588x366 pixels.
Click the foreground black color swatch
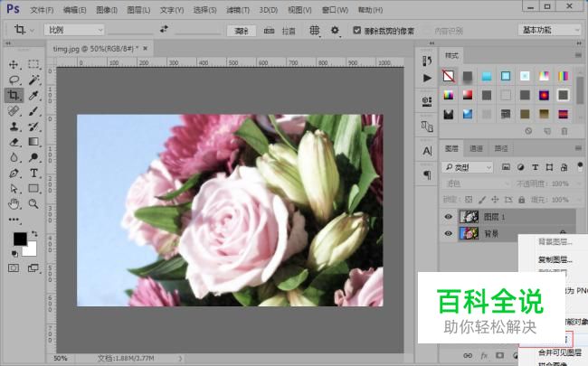(19, 238)
